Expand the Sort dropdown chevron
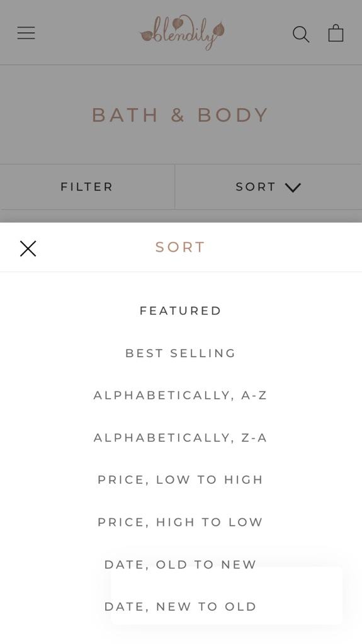The width and height of the screenshot is (362, 644). point(293,187)
